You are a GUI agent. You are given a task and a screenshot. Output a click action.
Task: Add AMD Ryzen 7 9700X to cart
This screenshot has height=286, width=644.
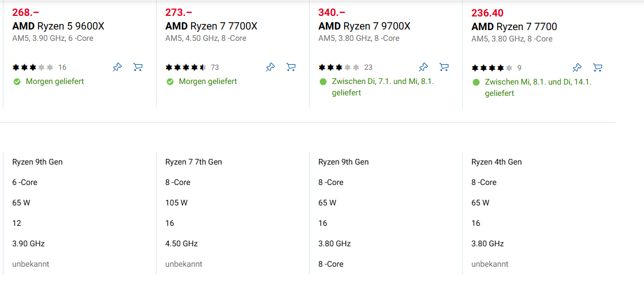coord(444,68)
